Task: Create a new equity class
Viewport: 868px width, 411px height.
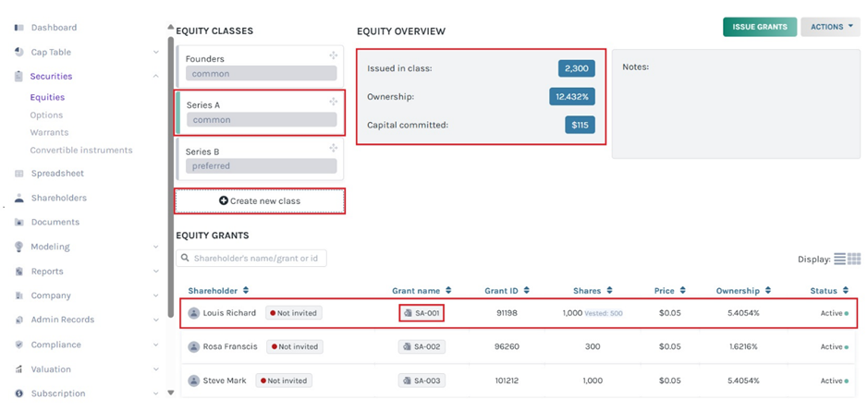Action: 260,200
